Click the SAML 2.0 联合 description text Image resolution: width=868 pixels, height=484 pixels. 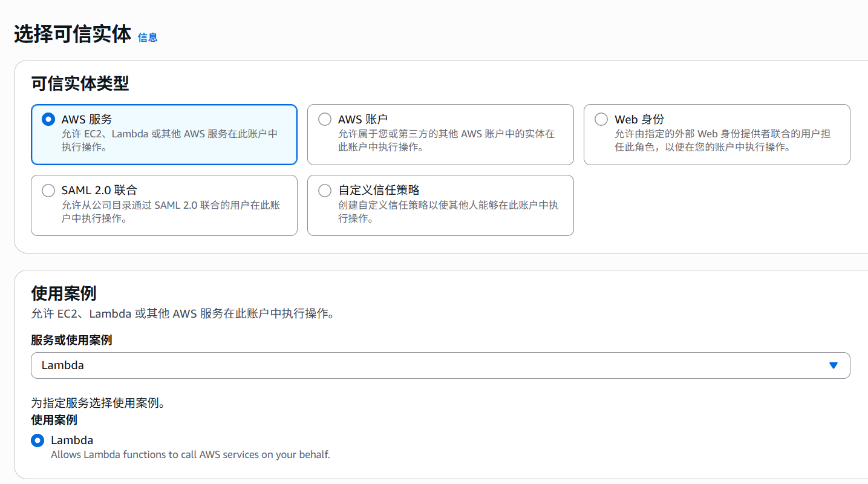pos(171,212)
